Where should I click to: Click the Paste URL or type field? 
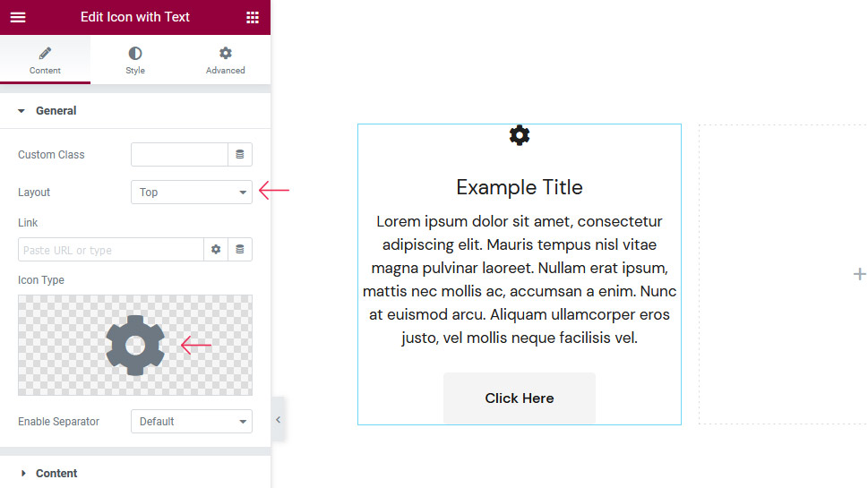coord(111,250)
